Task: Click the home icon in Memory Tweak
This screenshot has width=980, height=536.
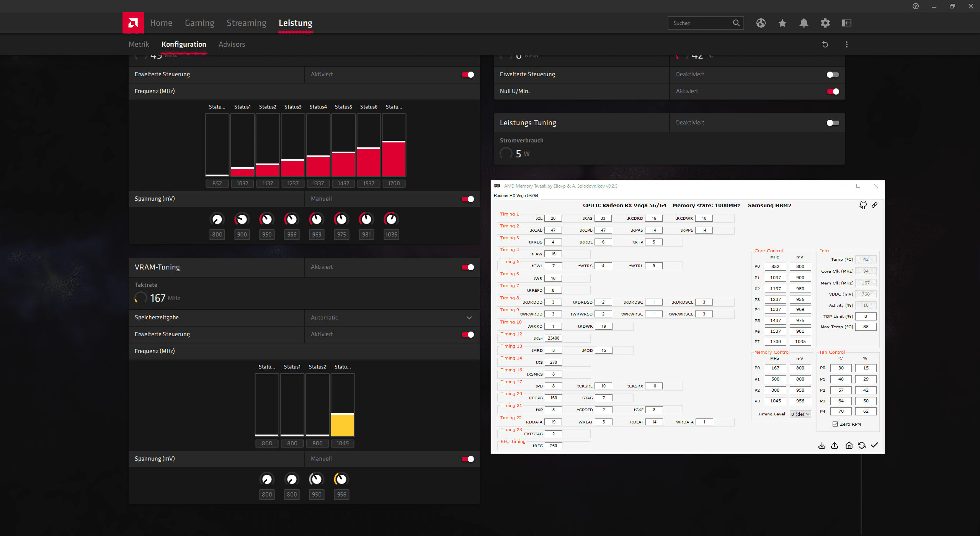Action: coord(849,445)
